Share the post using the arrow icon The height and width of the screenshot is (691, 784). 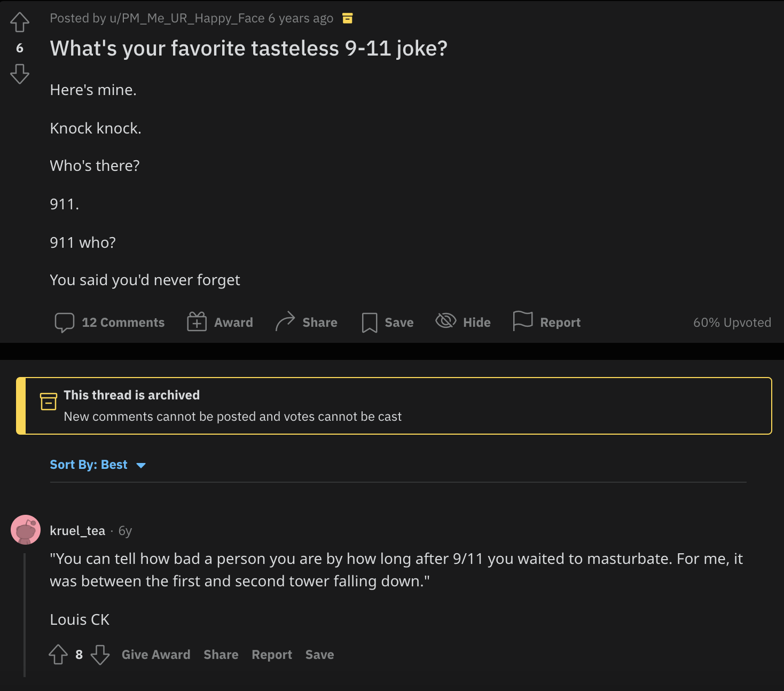pos(286,321)
